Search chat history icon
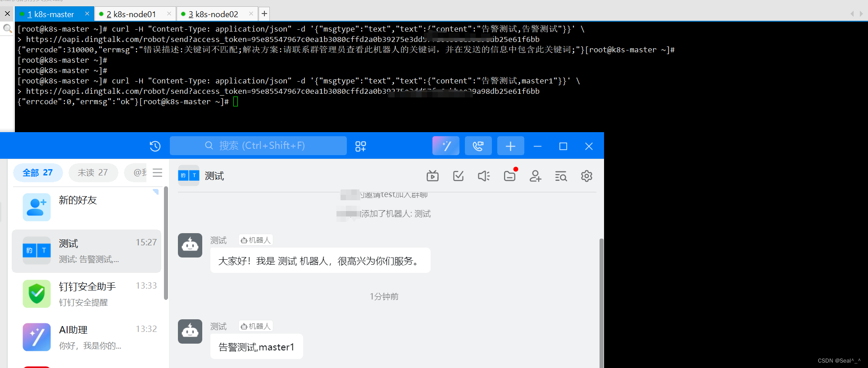This screenshot has width=868, height=368. click(561, 176)
